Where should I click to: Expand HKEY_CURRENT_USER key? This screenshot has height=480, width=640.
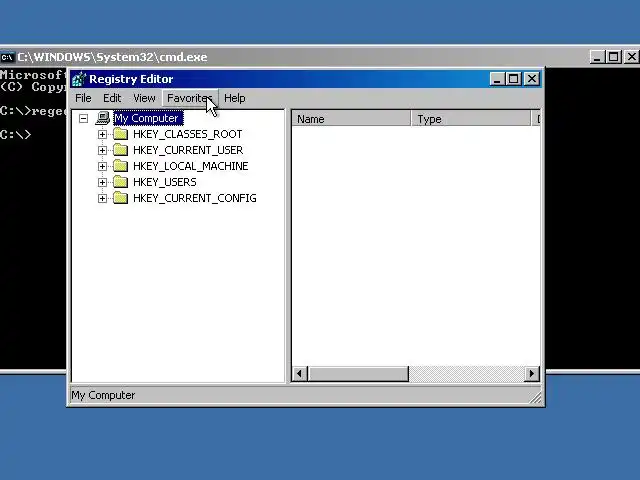(102, 150)
